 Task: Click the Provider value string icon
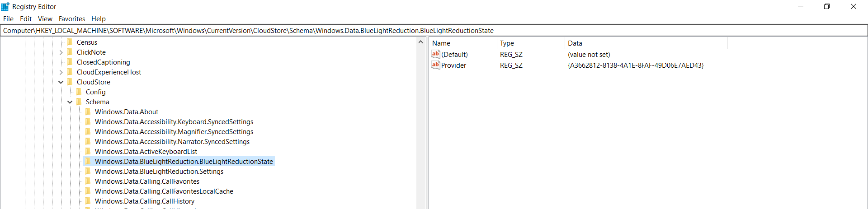pyautogui.click(x=436, y=65)
